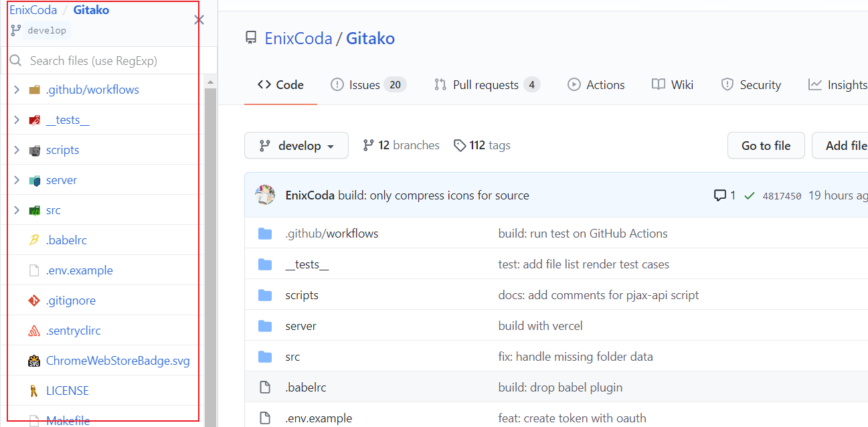Click the green check status icon on latest commit

click(x=750, y=195)
